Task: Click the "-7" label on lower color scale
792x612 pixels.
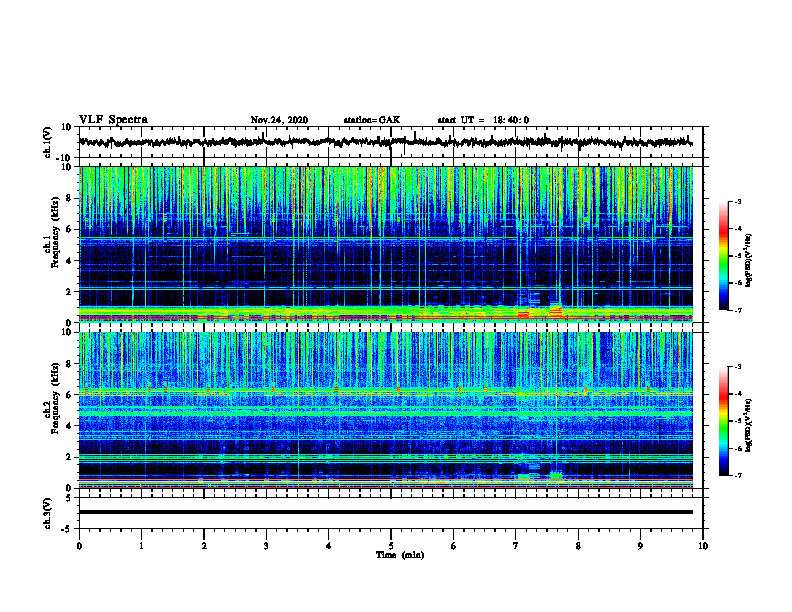Action: (x=737, y=475)
